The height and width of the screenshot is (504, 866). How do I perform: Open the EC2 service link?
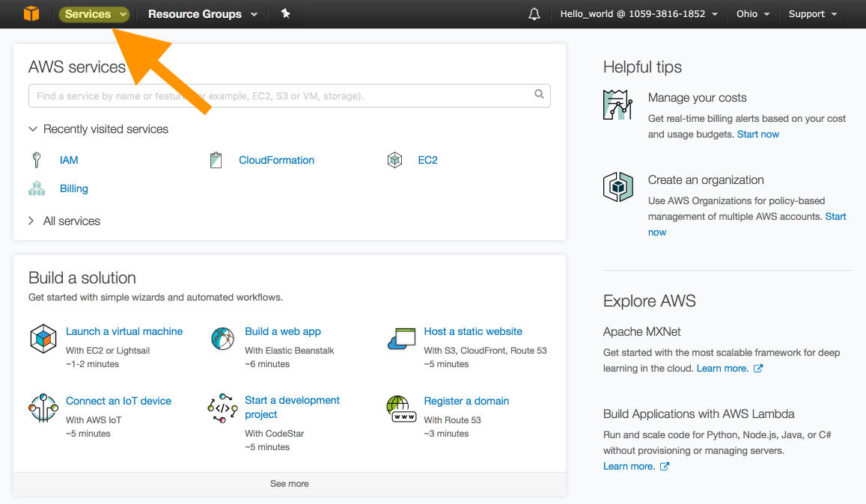(x=427, y=160)
